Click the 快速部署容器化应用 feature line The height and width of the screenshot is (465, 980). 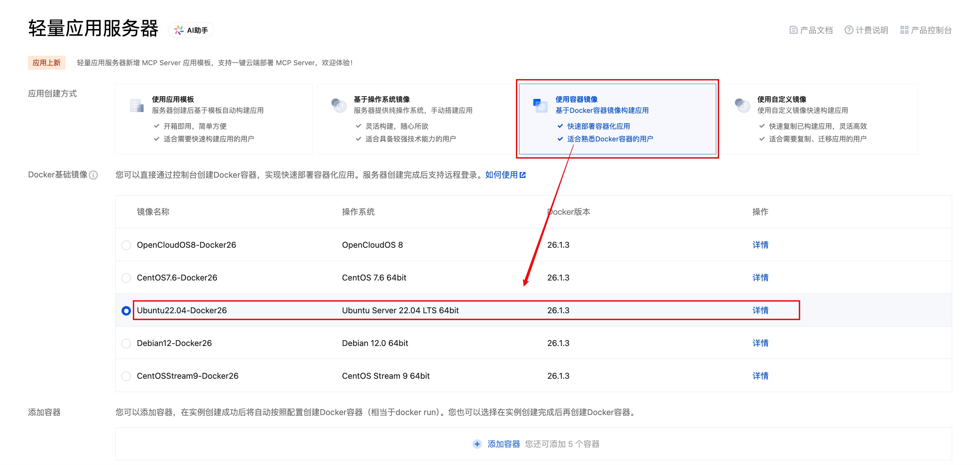(x=599, y=126)
